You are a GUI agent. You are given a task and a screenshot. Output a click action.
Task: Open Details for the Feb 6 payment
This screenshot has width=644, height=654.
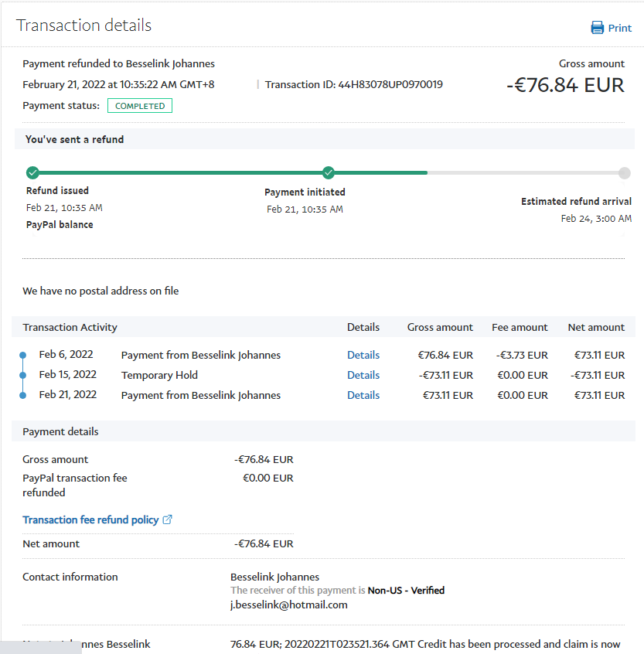[363, 356]
